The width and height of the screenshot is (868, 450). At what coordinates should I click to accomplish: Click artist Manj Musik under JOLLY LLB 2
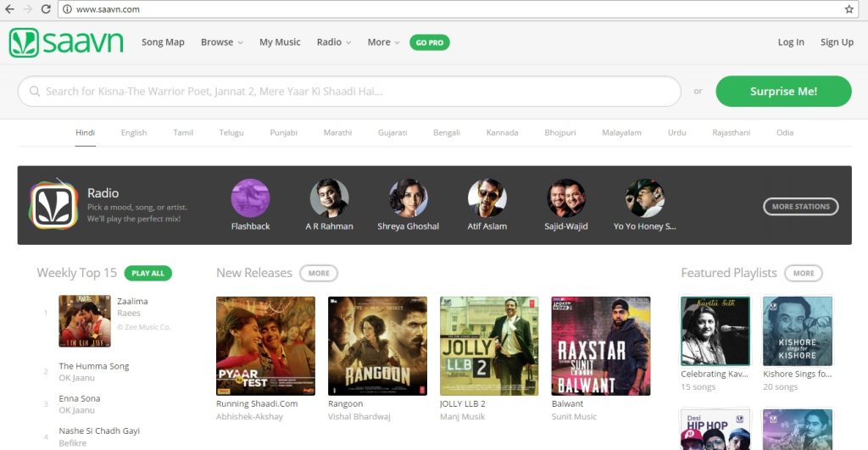(x=462, y=417)
